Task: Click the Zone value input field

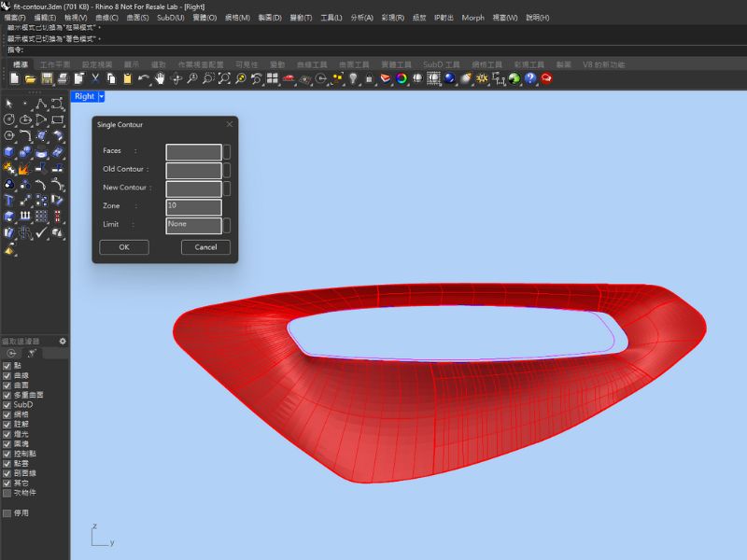Action: click(193, 206)
